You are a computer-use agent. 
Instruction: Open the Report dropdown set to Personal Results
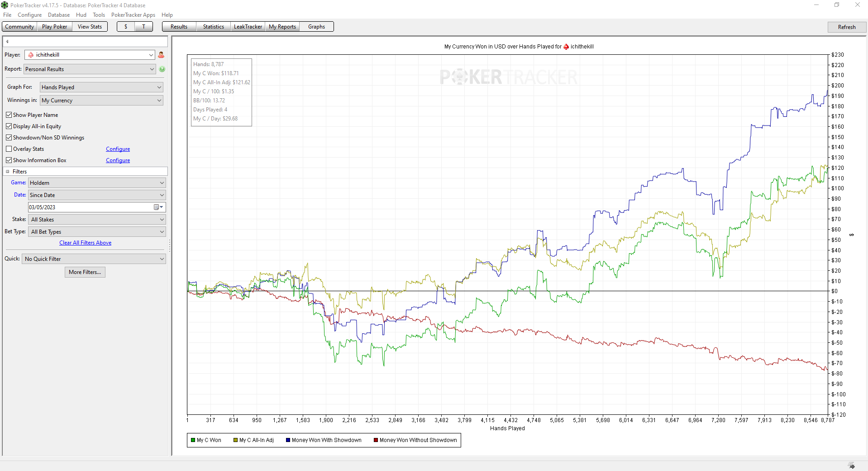point(90,69)
